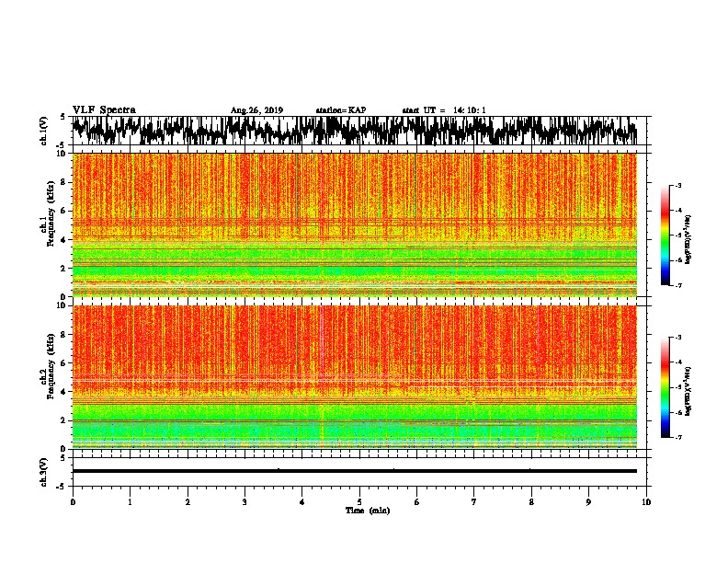Image resolution: width=728 pixels, height=563 pixels.
Task: Click the '6' tick on ch.2 frequency axis
Action: click(63, 362)
